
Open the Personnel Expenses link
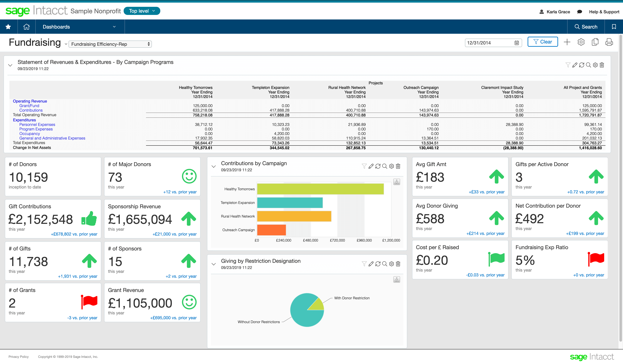(37, 125)
